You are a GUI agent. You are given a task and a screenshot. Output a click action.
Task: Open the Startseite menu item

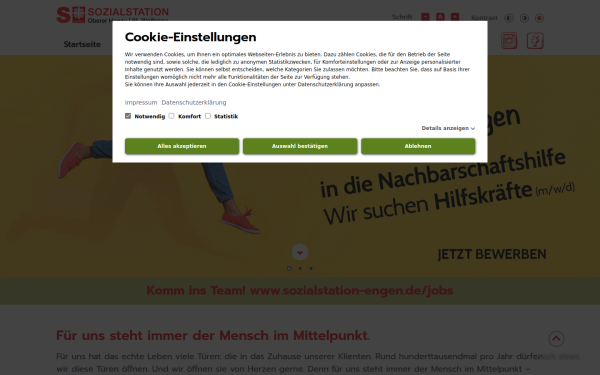coord(82,44)
